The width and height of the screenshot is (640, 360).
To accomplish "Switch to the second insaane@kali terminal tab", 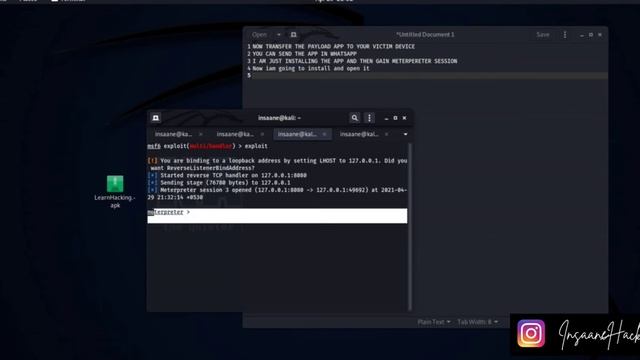I will coord(235,134).
